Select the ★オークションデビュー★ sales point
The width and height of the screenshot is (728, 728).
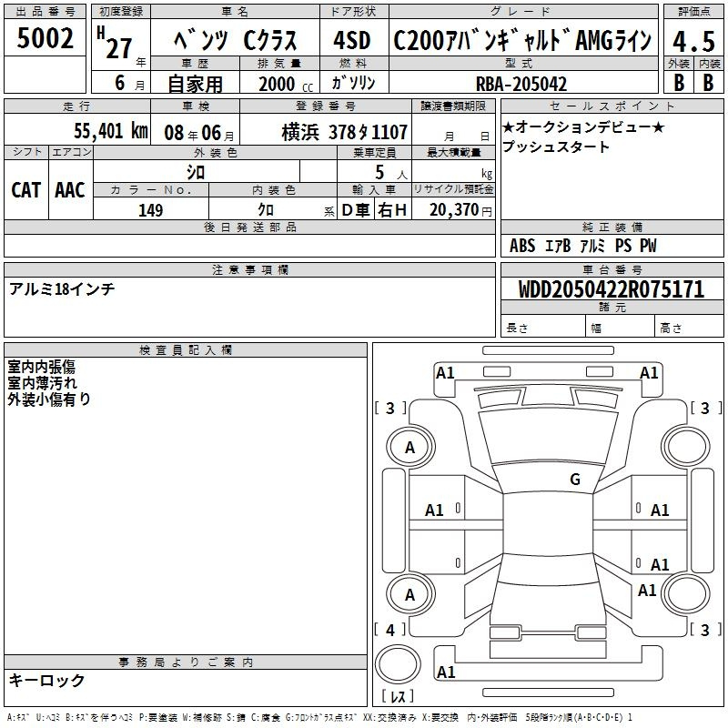(x=583, y=127)
